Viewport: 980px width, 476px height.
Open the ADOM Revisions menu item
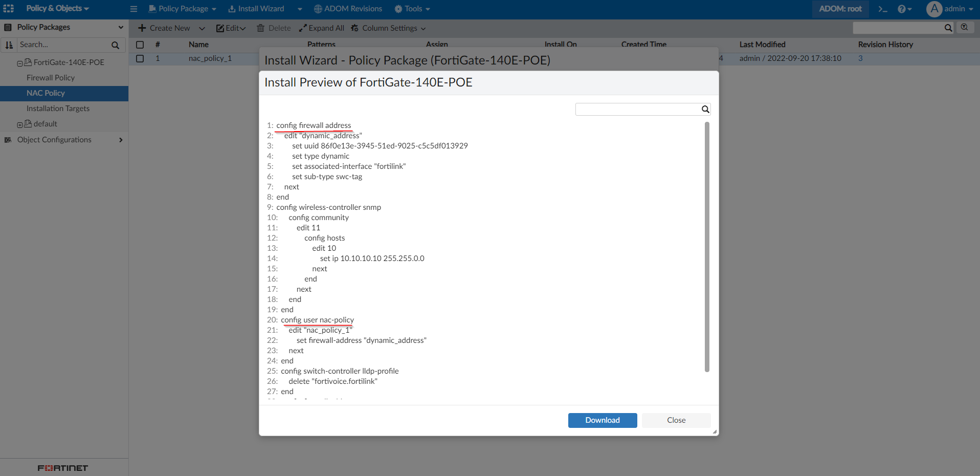coord(348,9)
